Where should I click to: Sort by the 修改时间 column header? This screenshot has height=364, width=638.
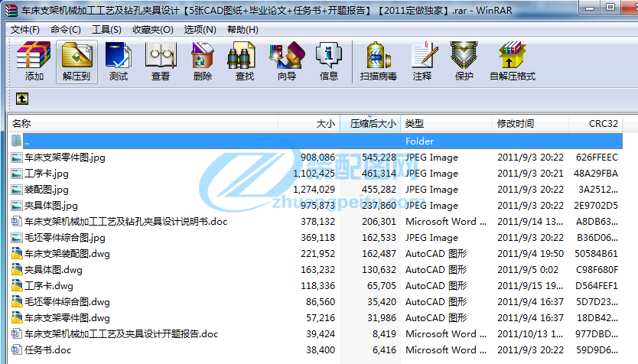click(530, 124)
